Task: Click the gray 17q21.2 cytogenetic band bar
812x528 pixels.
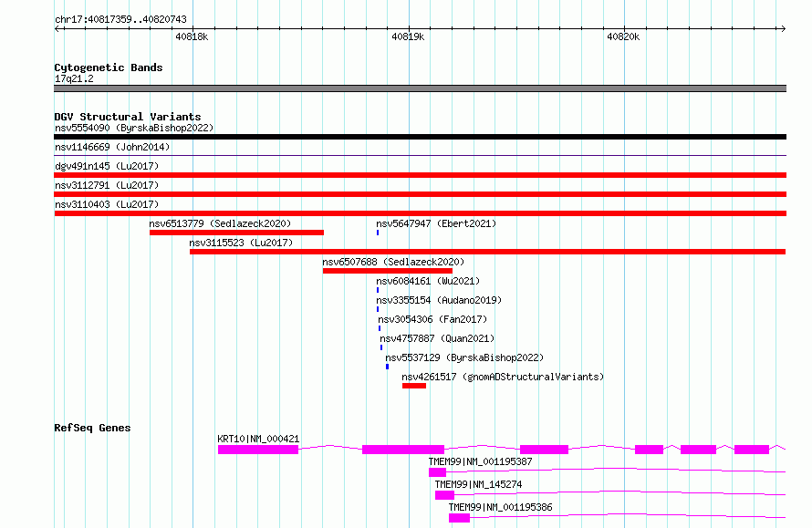Action: tap(420, 88)
